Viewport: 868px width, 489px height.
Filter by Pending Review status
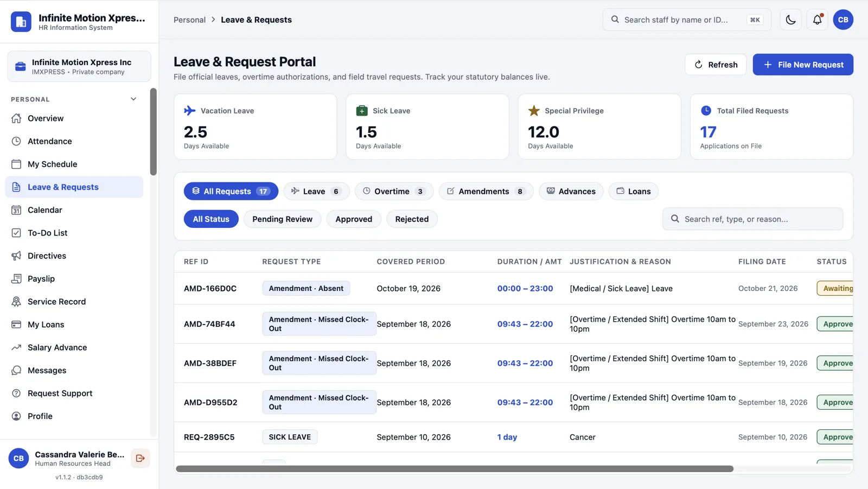click(x=282, y=219)
